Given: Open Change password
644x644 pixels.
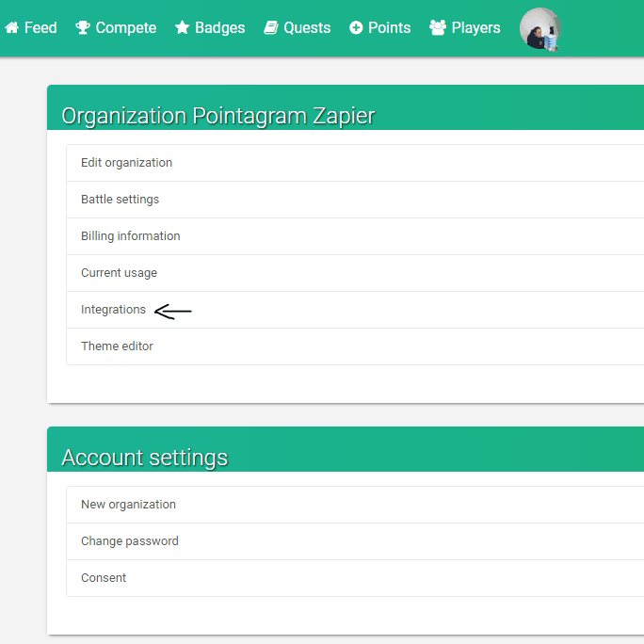Looking at the screenshot, I should click(355, 541).
